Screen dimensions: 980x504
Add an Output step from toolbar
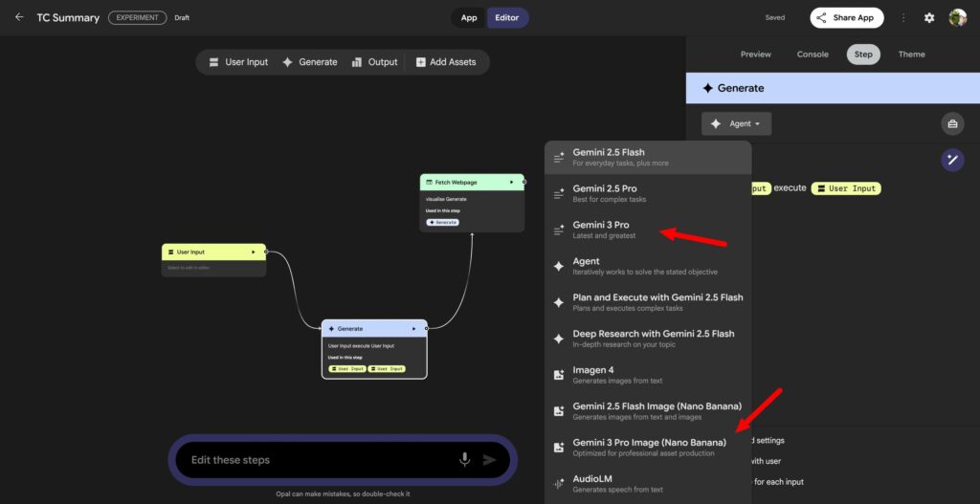[374, 62]
